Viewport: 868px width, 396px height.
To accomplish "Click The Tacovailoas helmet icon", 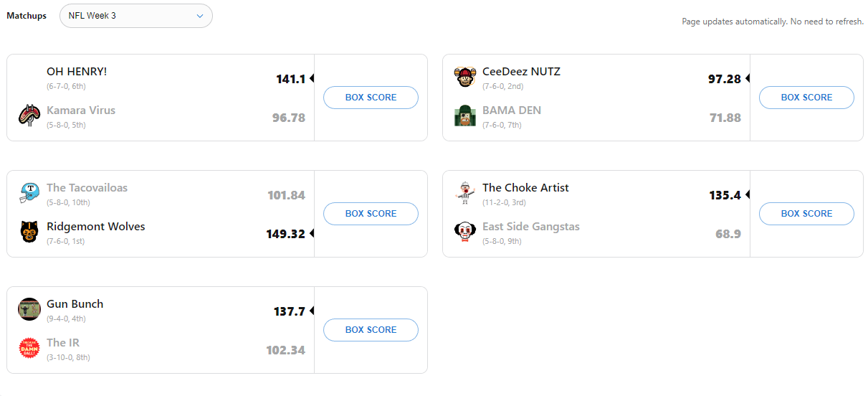I will click(x=29, y=192).
